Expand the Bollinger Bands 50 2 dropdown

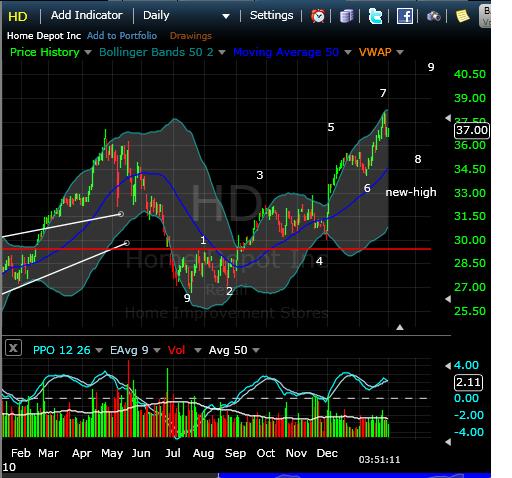(222, 52)
